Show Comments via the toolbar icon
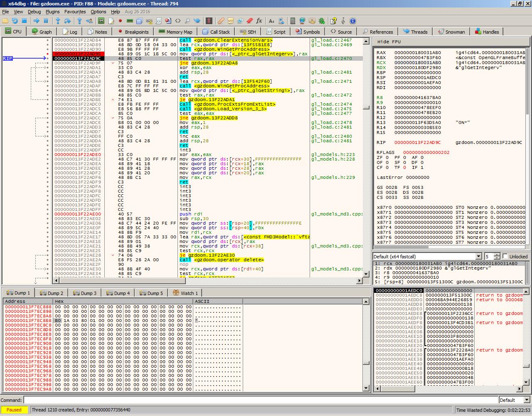 231,20
